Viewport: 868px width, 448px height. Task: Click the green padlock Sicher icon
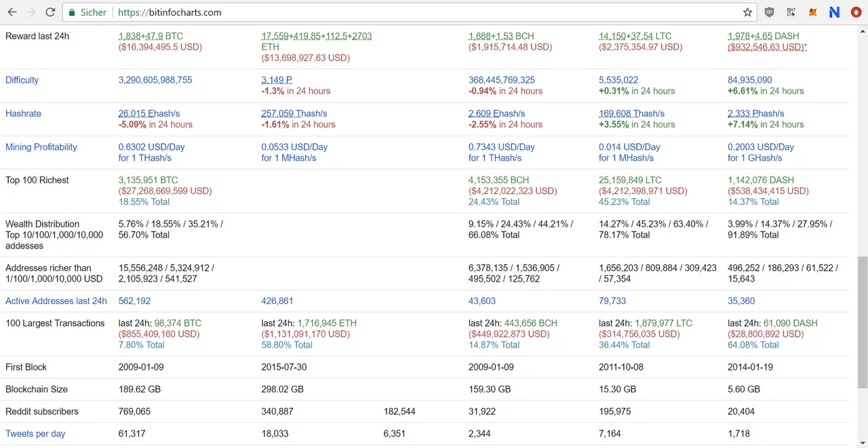coord(73,12)
